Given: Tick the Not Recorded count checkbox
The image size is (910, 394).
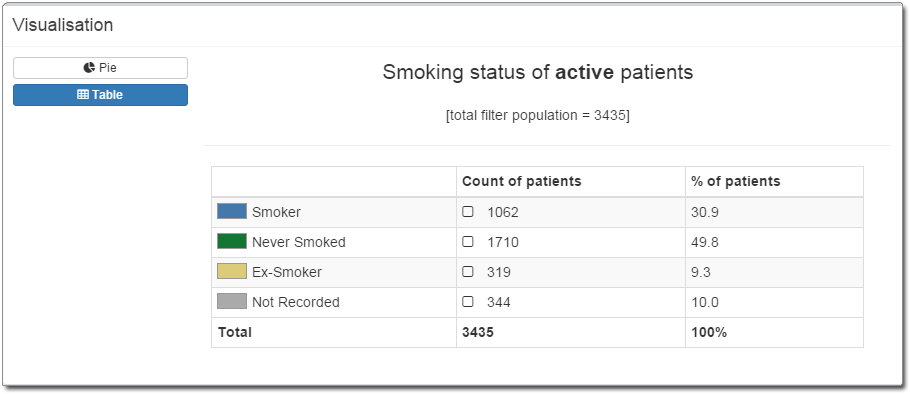Looking at the screenshot, I should coord(468,302).
